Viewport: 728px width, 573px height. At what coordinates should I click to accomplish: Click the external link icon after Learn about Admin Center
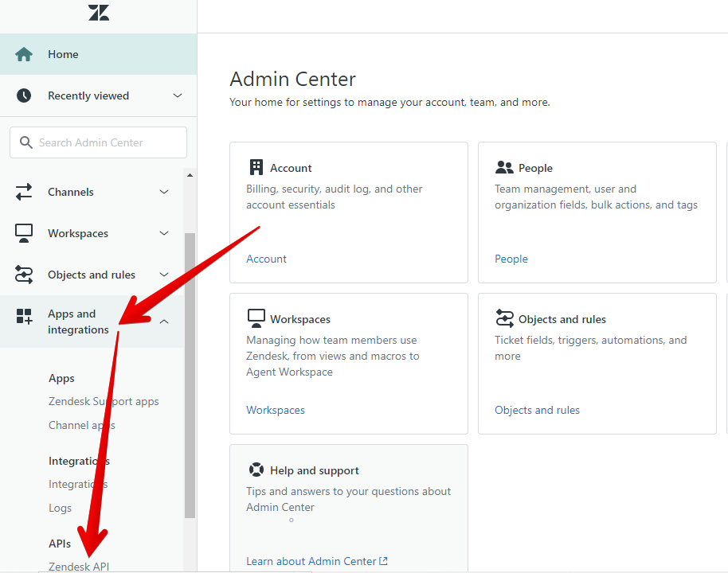[383, 561]
